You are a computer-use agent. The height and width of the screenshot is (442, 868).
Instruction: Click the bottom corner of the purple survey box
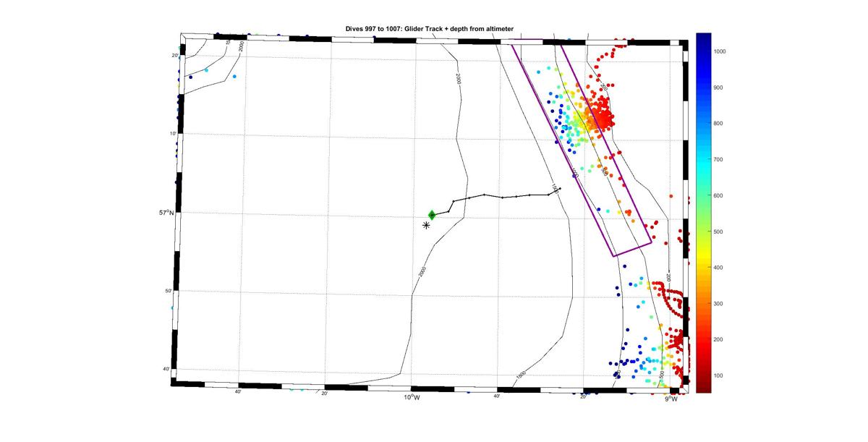[x=613, y=256]
